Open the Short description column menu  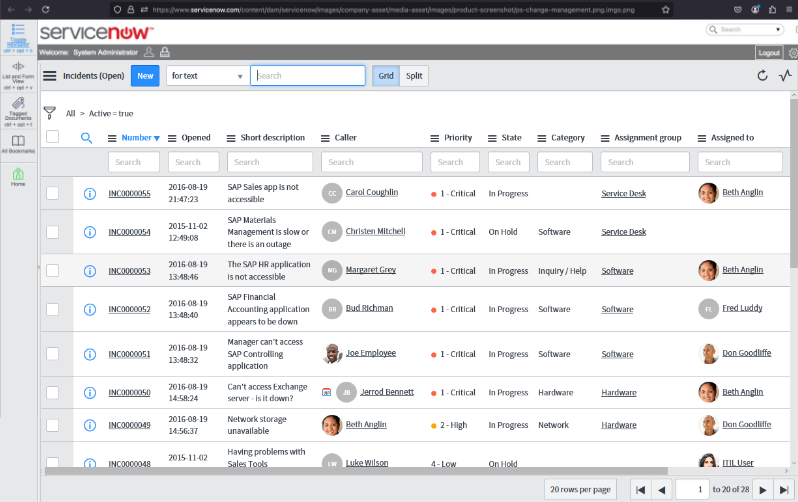click(x=231, y=138)
